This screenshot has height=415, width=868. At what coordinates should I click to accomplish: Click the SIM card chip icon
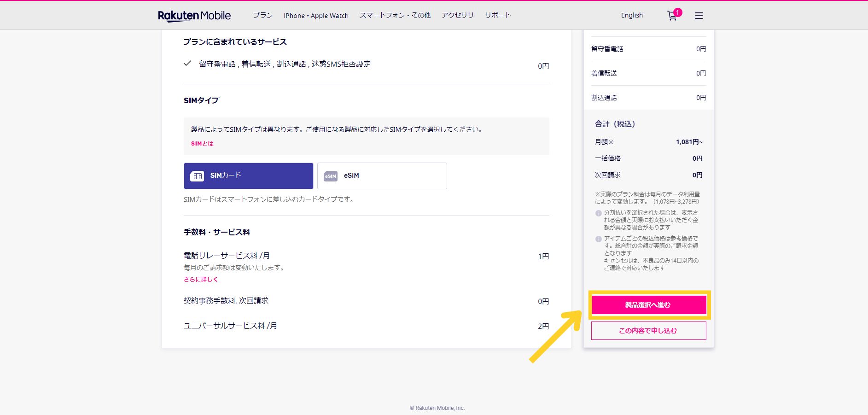[197, 176]
